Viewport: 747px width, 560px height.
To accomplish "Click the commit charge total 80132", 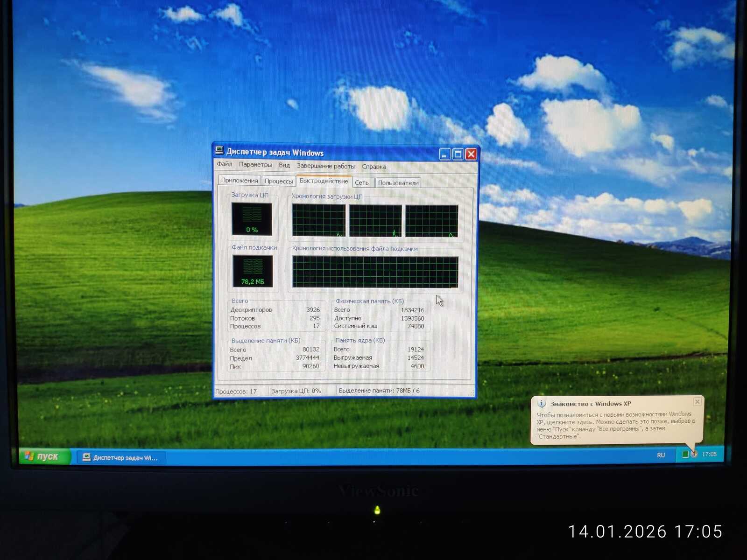I will pyautogui.click(x=311, y=350).
